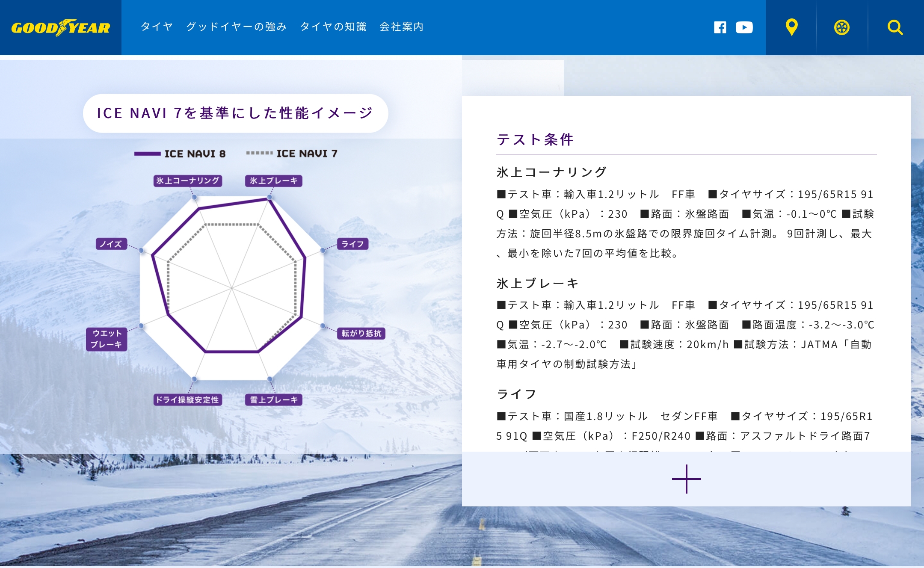Expand test conditions with plus icon
The image size is (924, 568).
pyautogui.click(x=686, y=479)
